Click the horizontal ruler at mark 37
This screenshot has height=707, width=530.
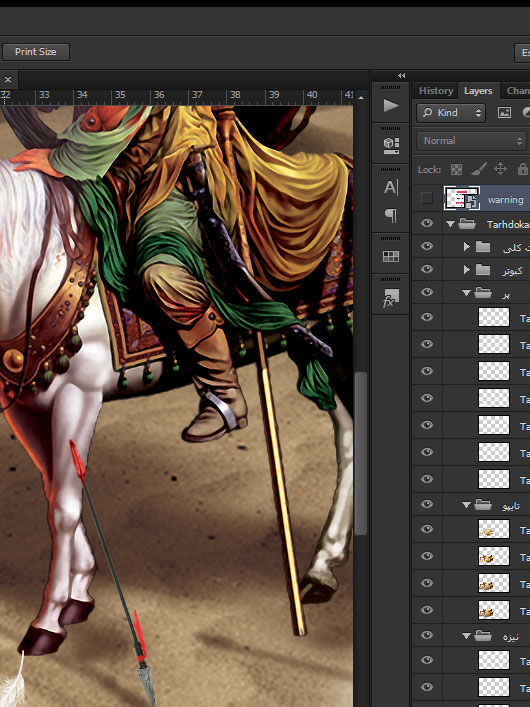click(197, 95)
